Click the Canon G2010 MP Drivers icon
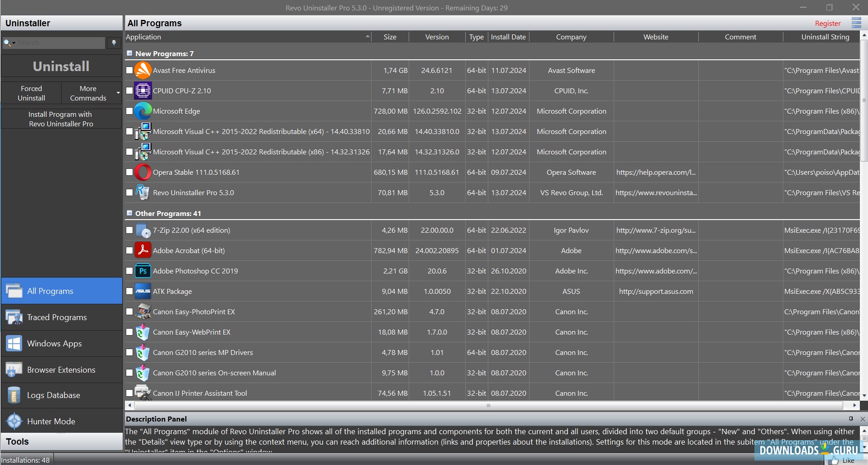The height and width of the screenshot is (465, 868). coord(143,352)
